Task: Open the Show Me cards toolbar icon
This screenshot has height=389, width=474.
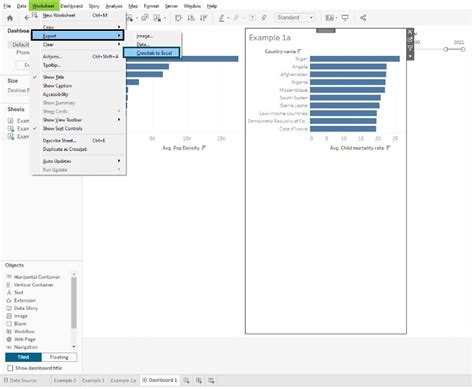Action: click(x=329, y=18)
